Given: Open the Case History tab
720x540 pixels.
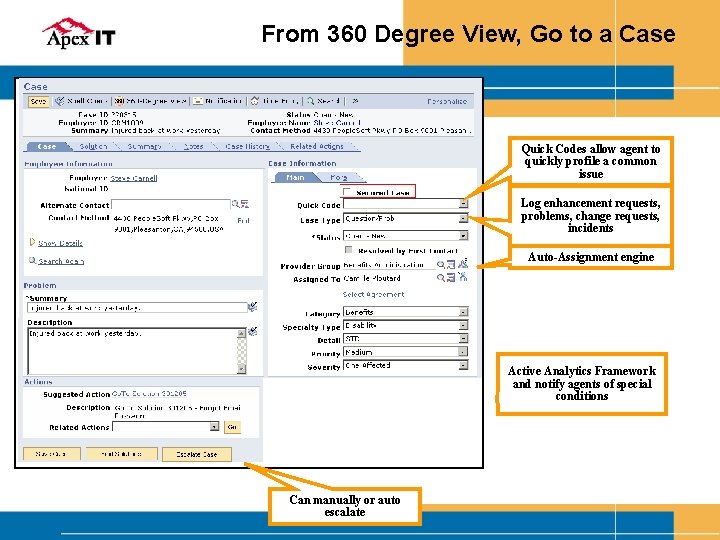Looking at the screenshot, I should pyautogui.click(x=247, y=146).
